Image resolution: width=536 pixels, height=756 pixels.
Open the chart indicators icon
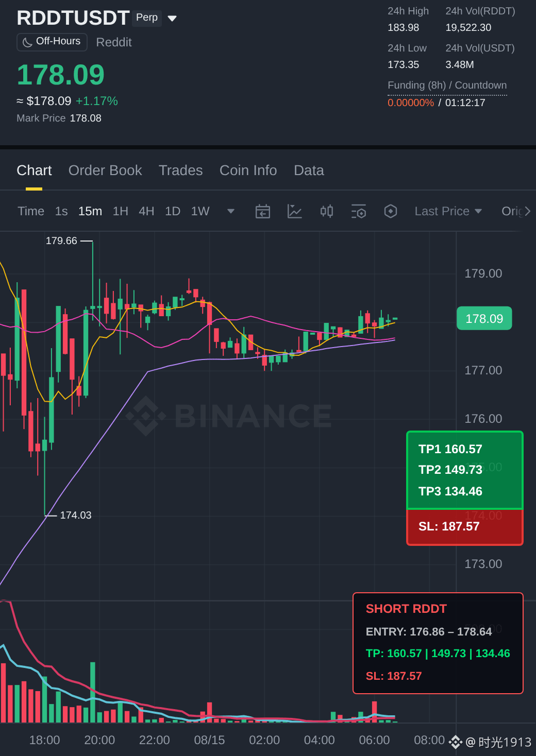294,211
